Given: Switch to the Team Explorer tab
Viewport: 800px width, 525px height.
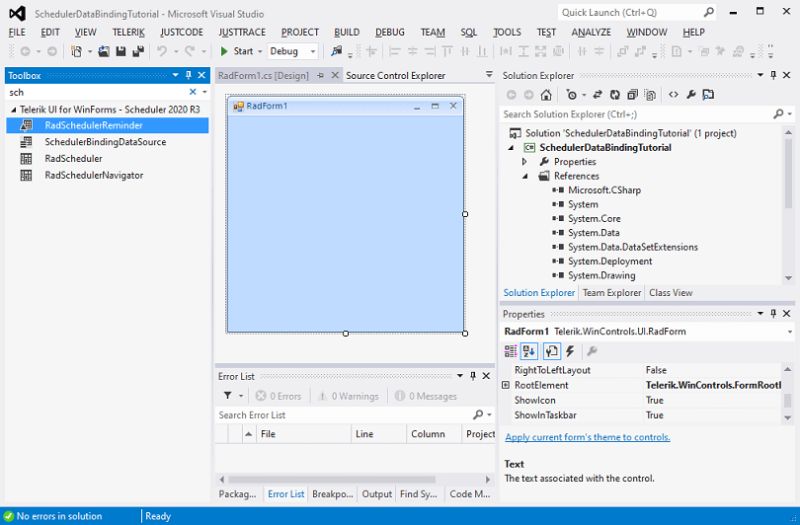Looking at the screenshot, I should 612,293.
